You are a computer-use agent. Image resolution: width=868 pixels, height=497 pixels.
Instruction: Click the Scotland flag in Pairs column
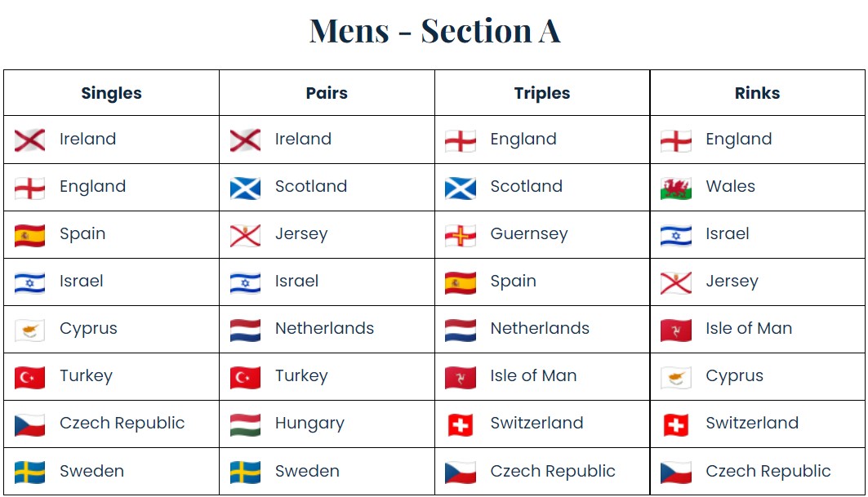click(x=245, y=189)
